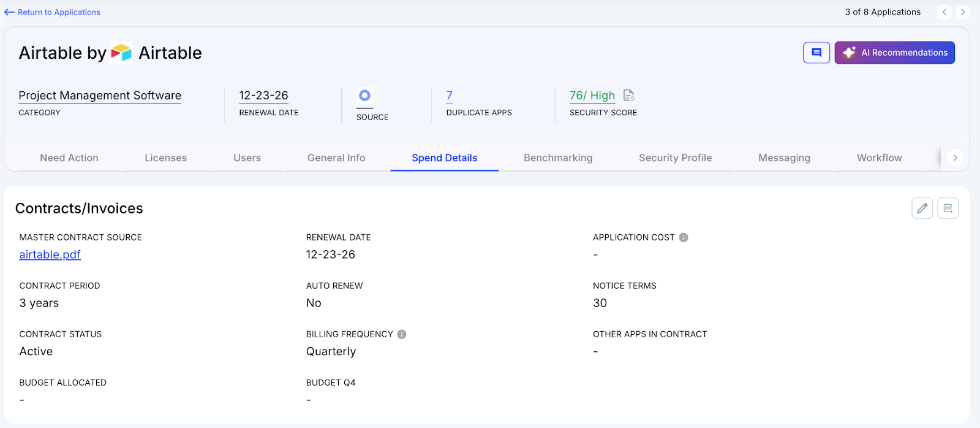Click the OTHER APPS IN CONTRACT label

pyautogui.click(x=650, y=334)
